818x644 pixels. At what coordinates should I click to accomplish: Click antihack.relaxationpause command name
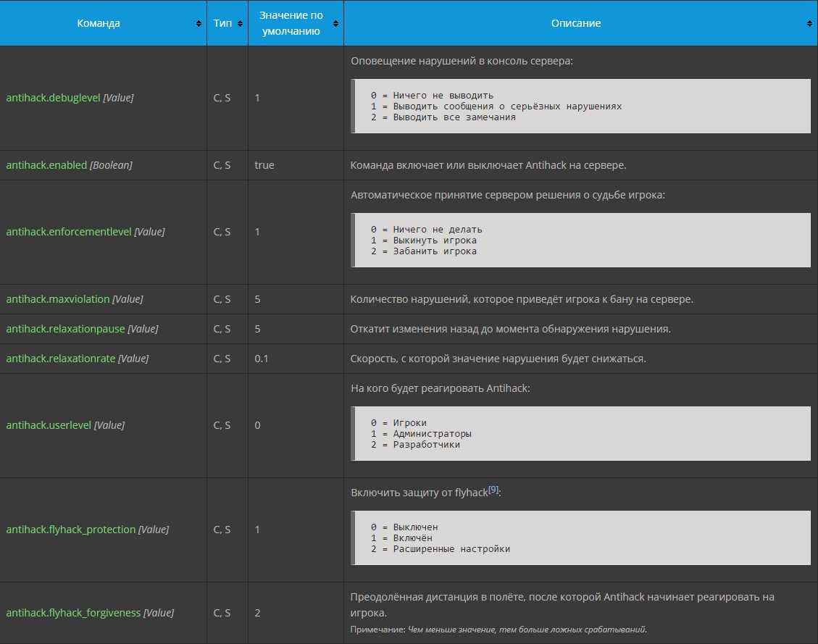(x=66, y=328)
